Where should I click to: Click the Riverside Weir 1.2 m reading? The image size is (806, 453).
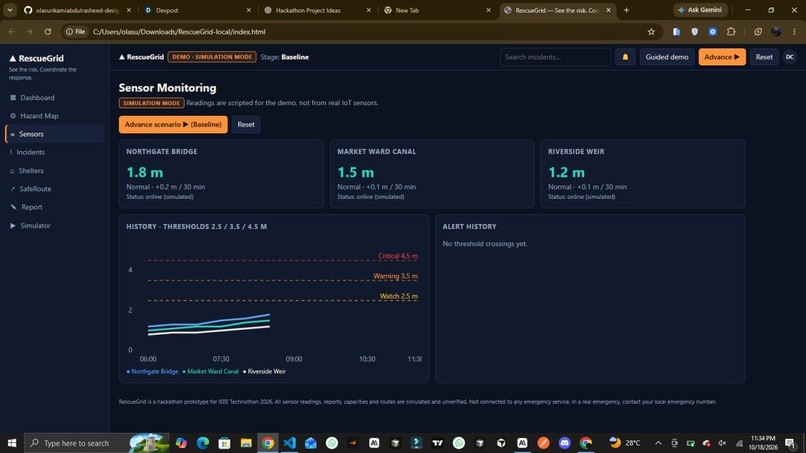pos(566,172)
